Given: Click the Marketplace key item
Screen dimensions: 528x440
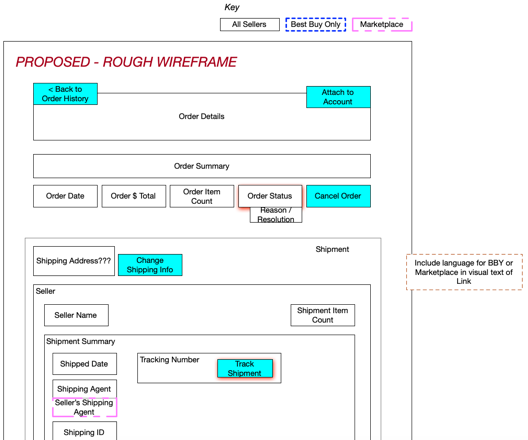Looking at the screenshot, I should pyautogui.click(x=382, y=25).
